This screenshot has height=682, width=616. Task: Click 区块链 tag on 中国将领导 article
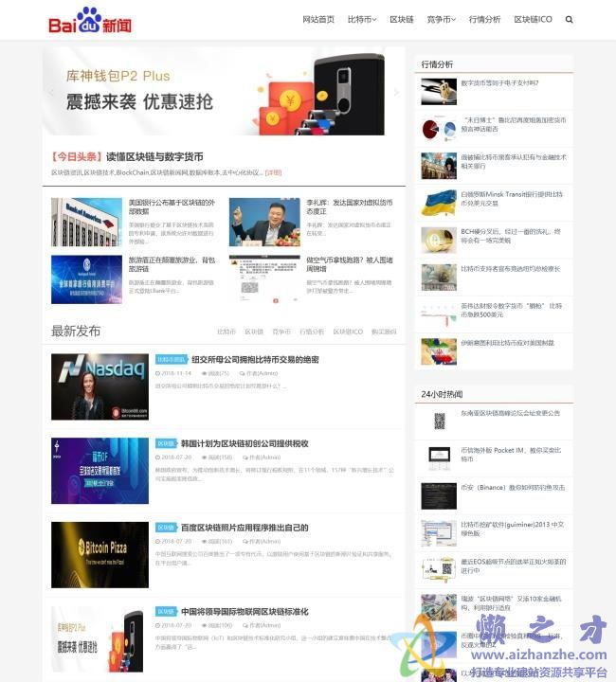pyautogui.click(x=166, y=612)
